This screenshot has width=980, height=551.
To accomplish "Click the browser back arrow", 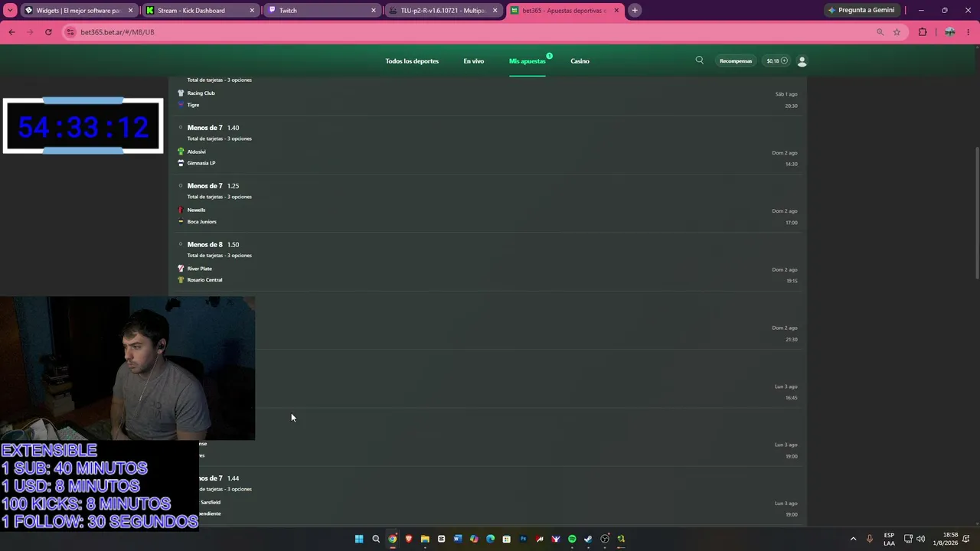I will pos(11,32).
